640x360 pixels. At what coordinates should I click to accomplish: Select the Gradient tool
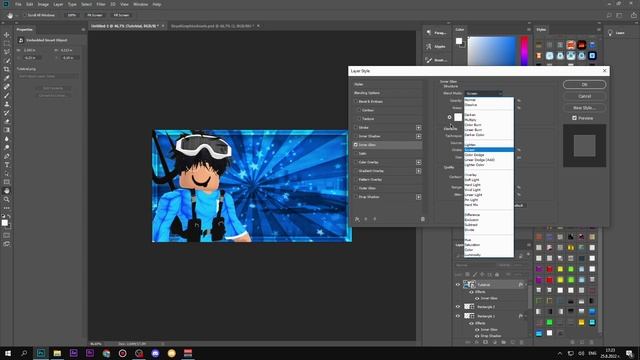7,130
